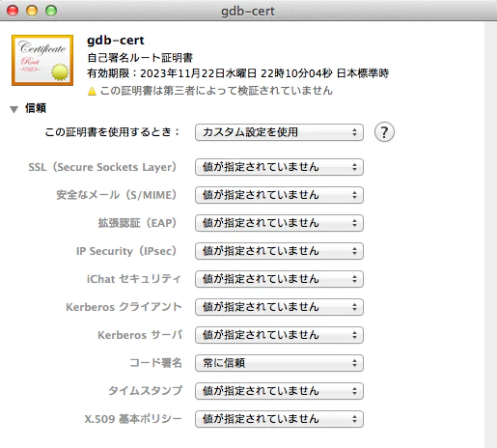Click the 信頼 section heading
Screen dimensions: 497x448
click(36, 108)
